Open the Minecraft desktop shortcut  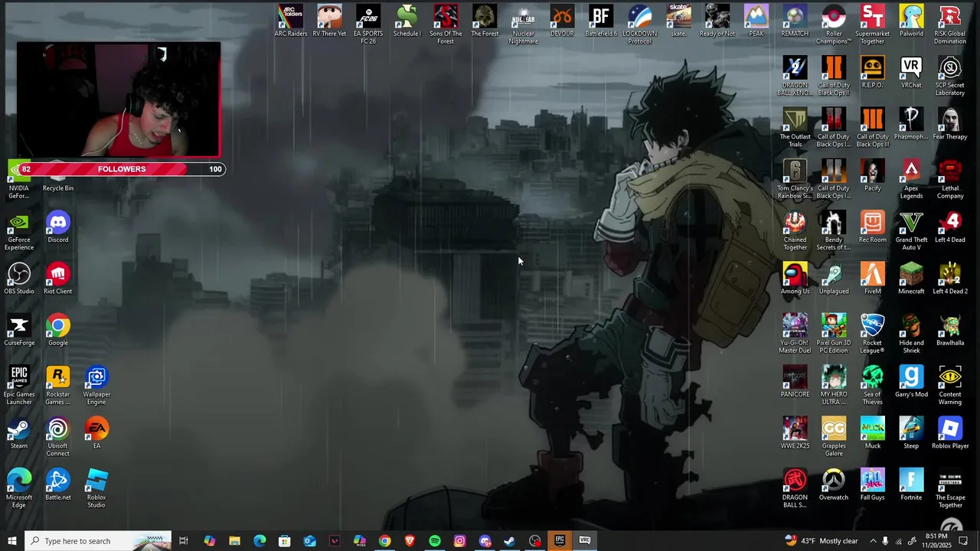(911, 279)
